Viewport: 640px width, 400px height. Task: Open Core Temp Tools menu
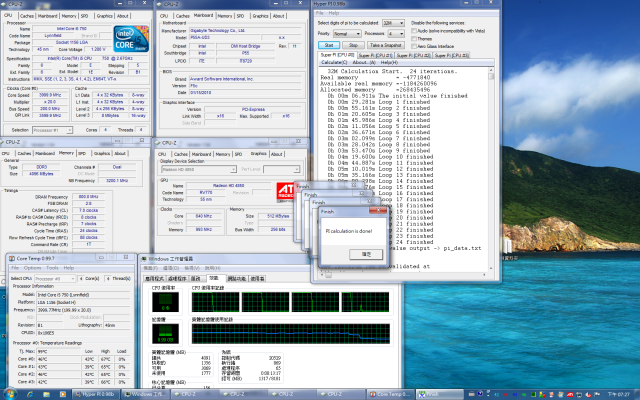click(x=52, y=268)
